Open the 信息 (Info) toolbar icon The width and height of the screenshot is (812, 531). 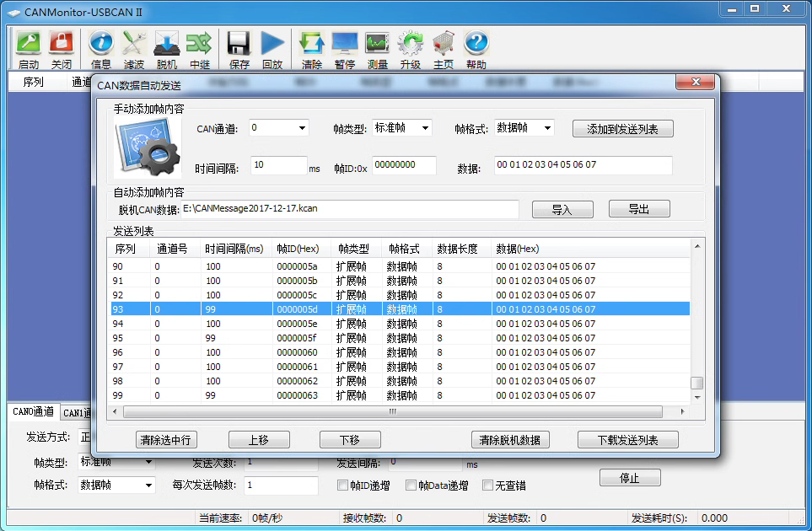(101, 47)
